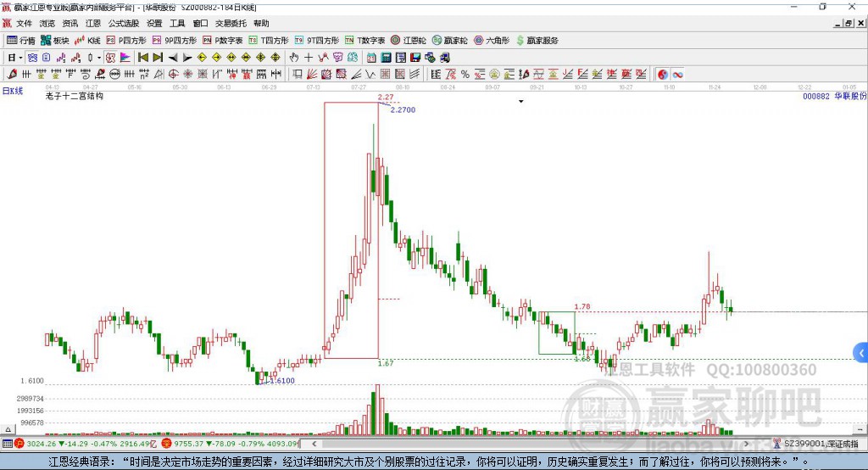
Task: Select the Gann fan lines tool
Action: coord(312,75)
